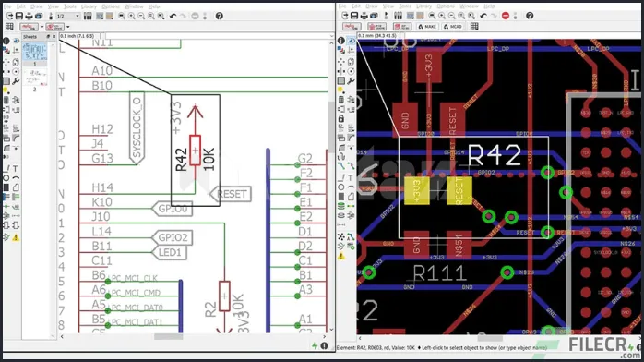Click the RESET net label on schematic
644x362 pixels.
point(231,194)
